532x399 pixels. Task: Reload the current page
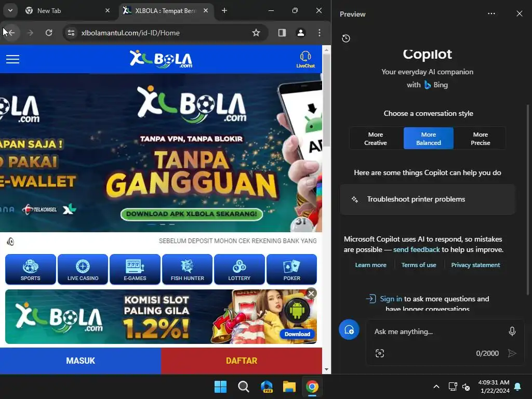tap(49, 33)
